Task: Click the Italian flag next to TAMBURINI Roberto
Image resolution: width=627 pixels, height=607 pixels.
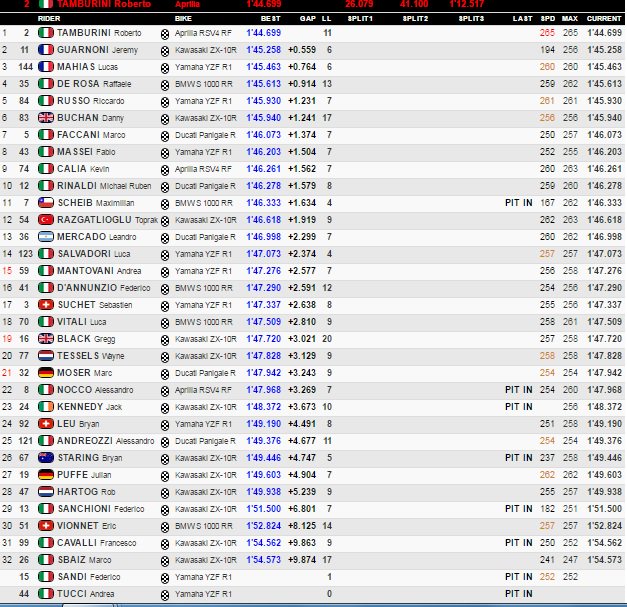Action: [x=46, y=33]
